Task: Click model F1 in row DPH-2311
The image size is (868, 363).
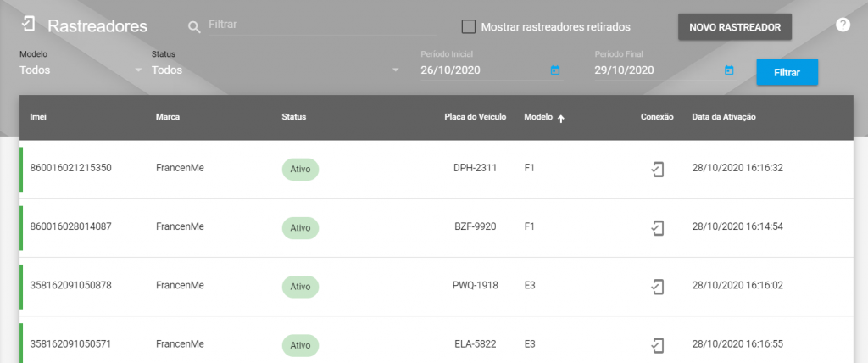Action: click(529, 168)
